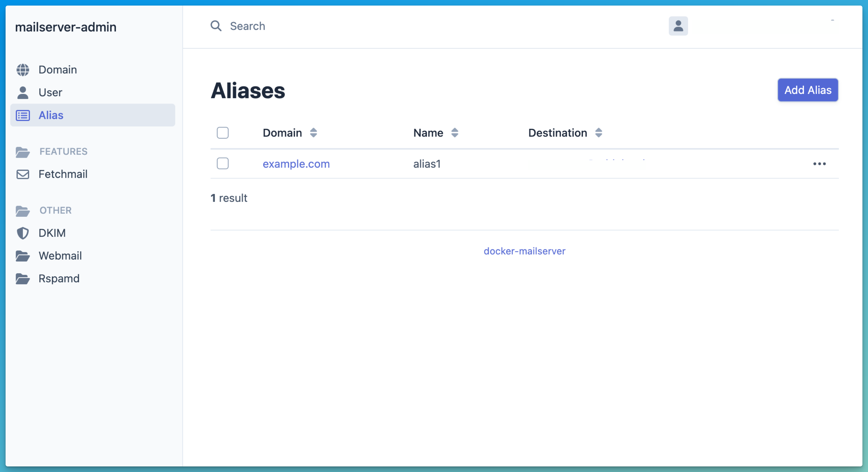Go to the Fetchmail menu item
The width and height of the screenshot is (868, 472).
[63, 174]
